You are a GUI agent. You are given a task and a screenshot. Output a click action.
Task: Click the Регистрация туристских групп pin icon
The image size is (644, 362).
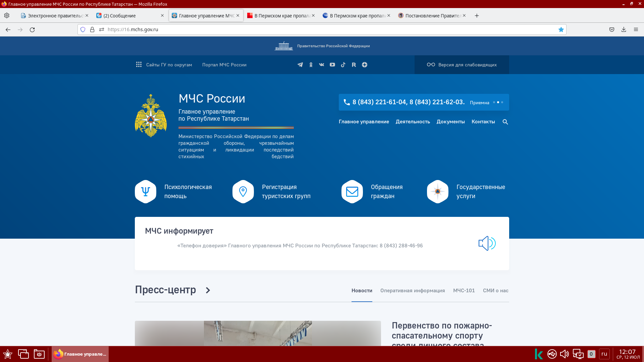243,192
